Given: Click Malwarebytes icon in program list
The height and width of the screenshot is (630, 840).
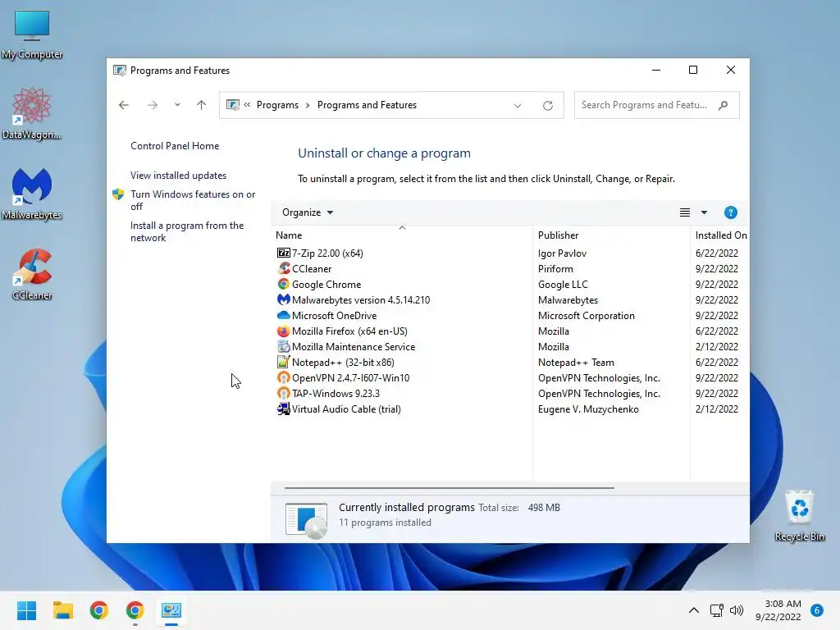Looking at the screenshot, I should [x=283, y=299].
